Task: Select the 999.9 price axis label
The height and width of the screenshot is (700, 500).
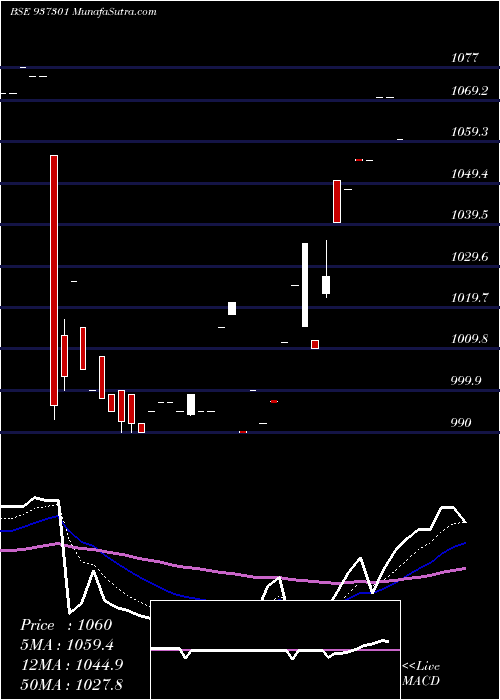Action: tap(467, 380)
